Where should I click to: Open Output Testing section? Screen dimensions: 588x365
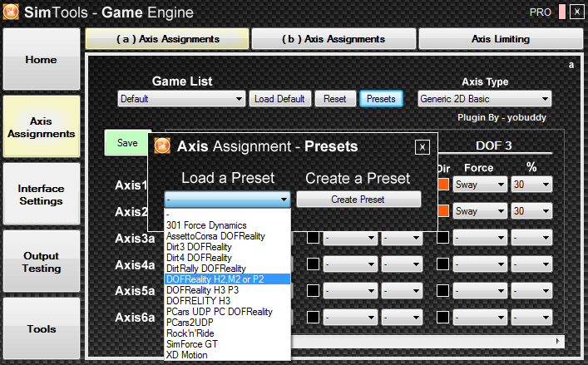(x=42, y=262)
